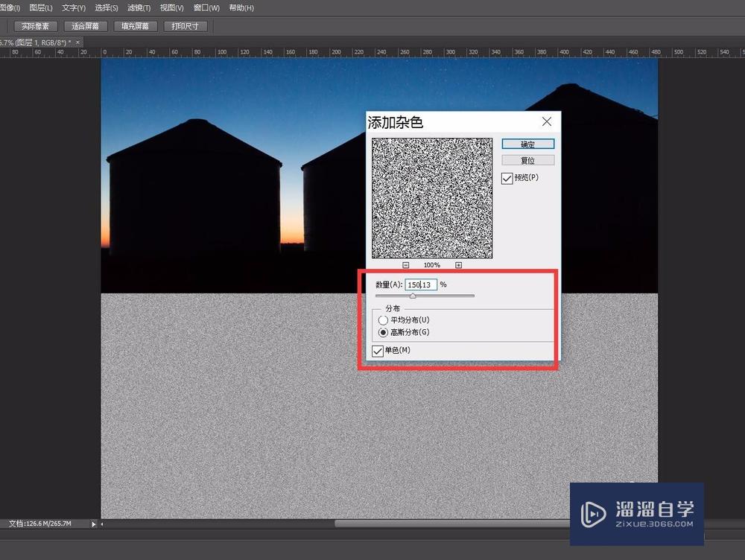Open the 窗口(W) menu
Image resolution: width=745 pixels, height=560 pixels.
point(206,8)
